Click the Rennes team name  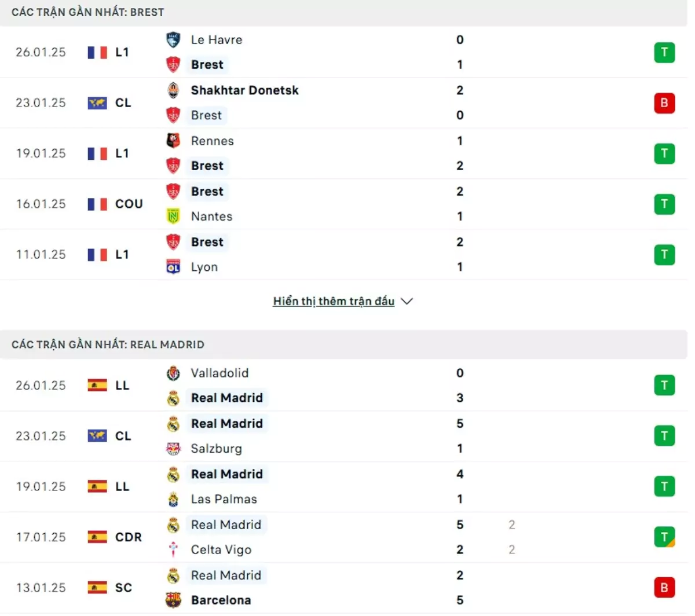(x=213, y=141)
